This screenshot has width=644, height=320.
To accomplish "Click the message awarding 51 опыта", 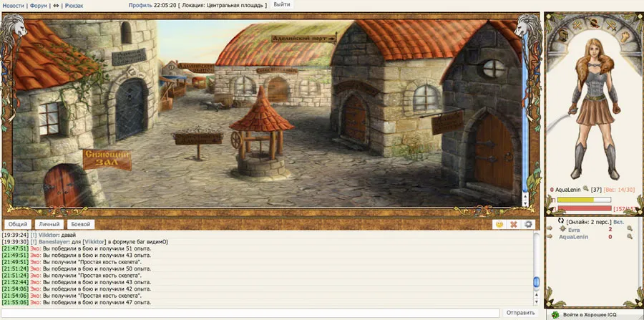I will point(77,248).
